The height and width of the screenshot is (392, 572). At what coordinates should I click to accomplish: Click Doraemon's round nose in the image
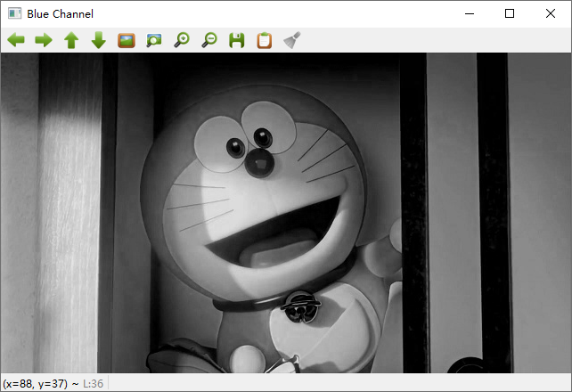click(258, 161)
